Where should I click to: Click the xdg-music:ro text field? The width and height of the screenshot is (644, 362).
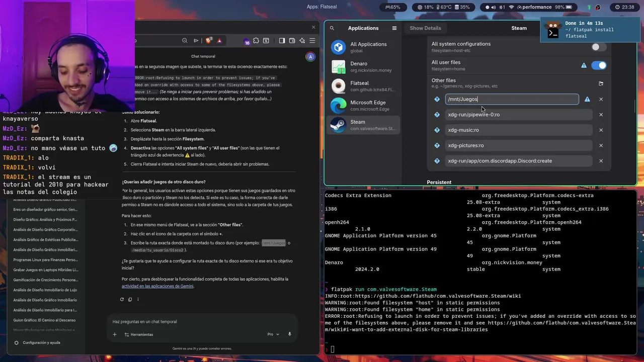518,130
